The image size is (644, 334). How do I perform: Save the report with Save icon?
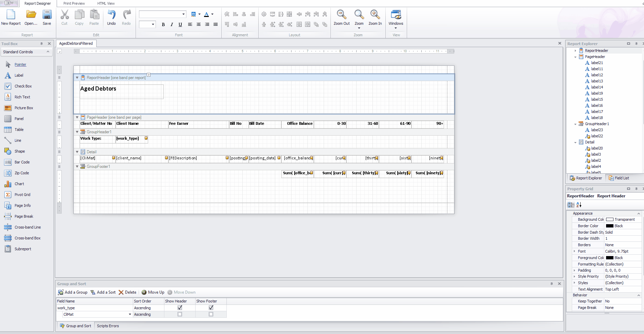[x=47, y=15]
